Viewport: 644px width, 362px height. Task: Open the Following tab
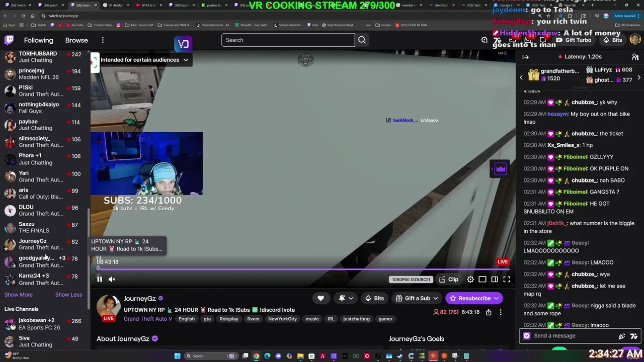pos(38,40)
